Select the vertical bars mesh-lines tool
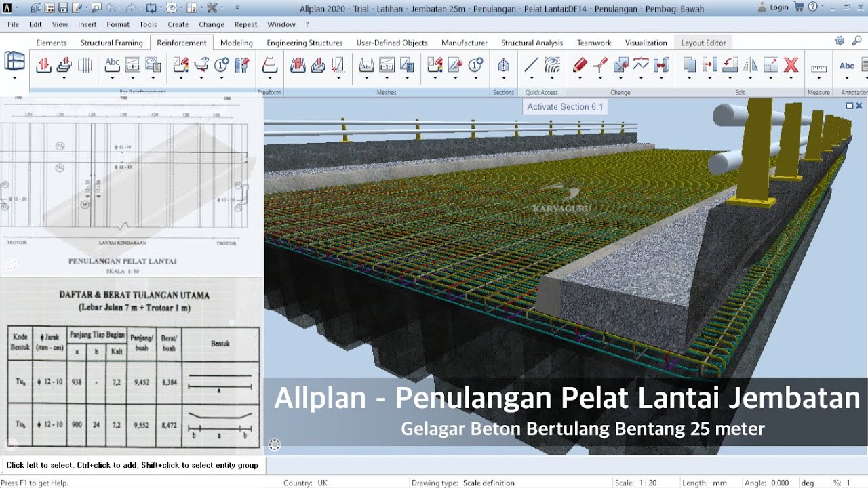The height and width of the screenshot is (488, 868). (x=85, y=65)
